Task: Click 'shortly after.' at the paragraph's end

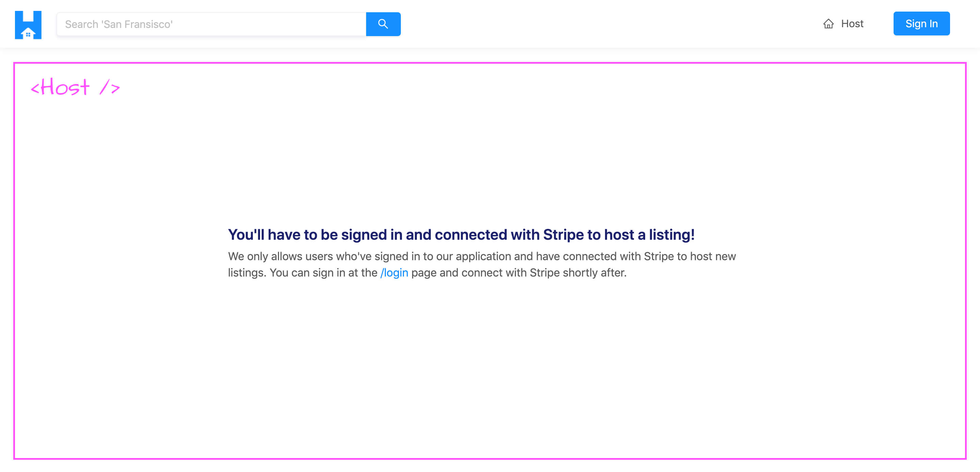Action: [x=594, y=272]
